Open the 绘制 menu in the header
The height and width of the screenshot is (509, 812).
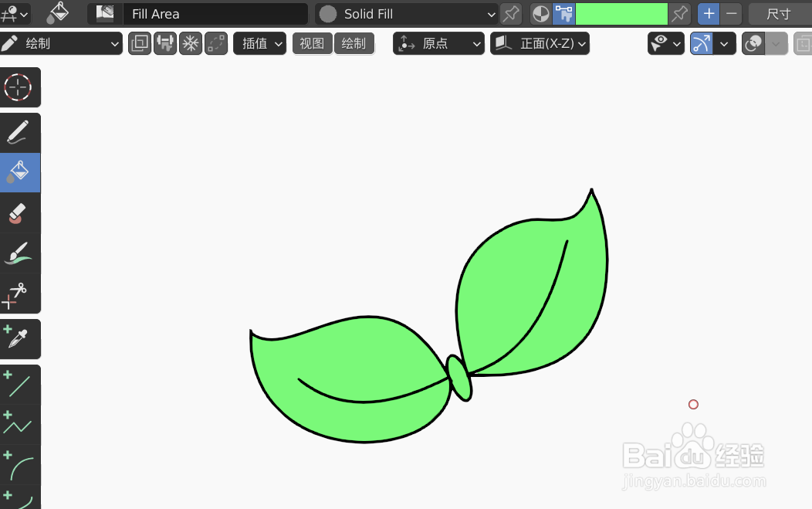point(354,43)
